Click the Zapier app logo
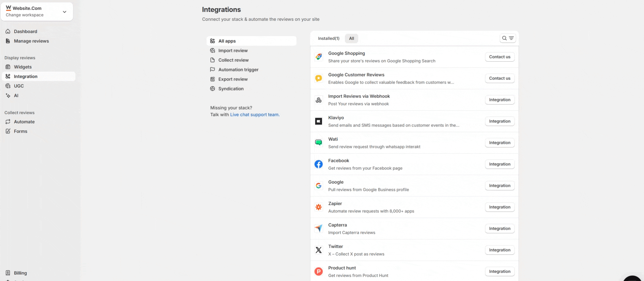 (319, 207)
